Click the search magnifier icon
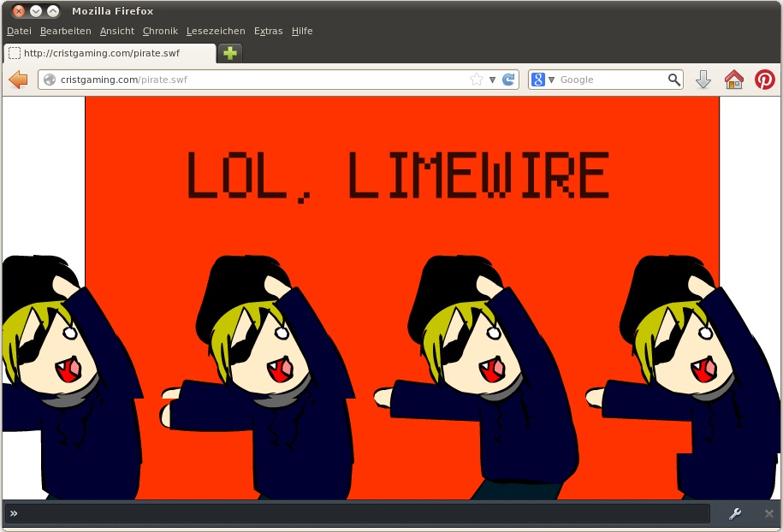The width and height of the screenshot is (783, 532). [674, 80]
